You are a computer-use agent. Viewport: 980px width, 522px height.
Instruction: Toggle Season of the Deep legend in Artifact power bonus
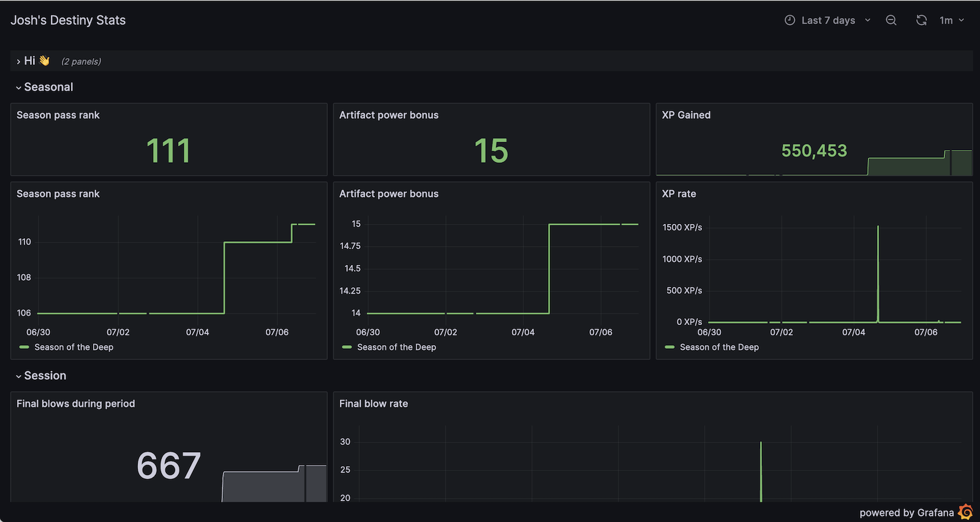coord(397,347)
